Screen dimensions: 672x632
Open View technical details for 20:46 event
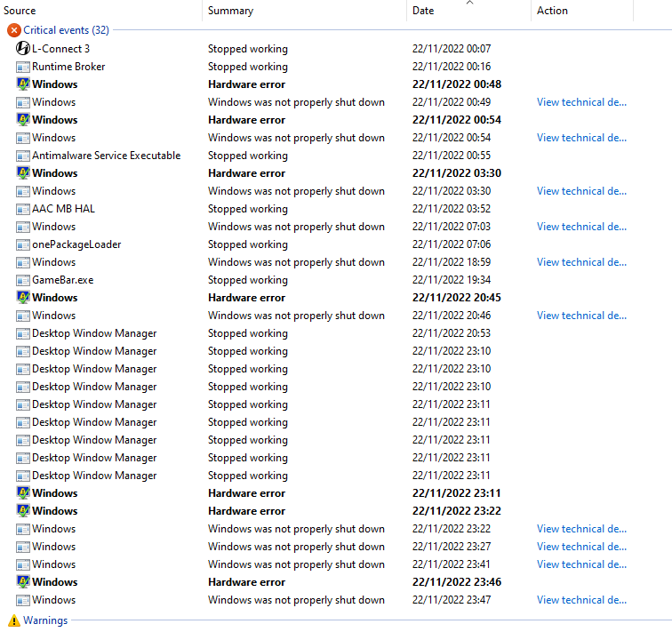pyautogui.click(x=581, y=316)
